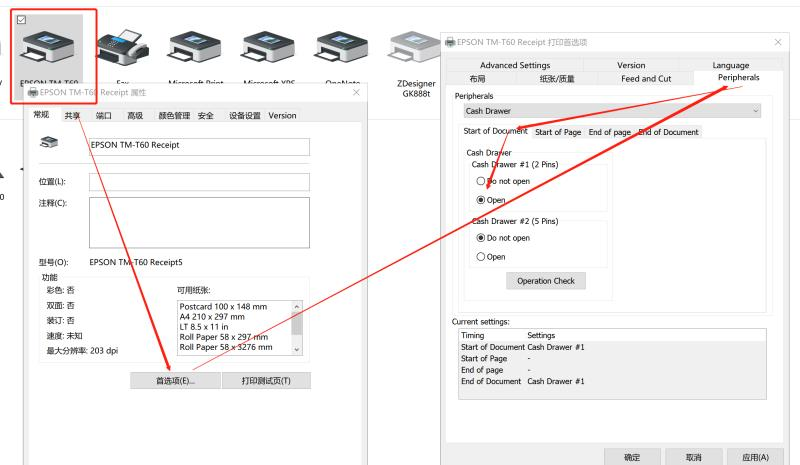Select the EPSON TM-T60 printer icon
The height and width of the screenshot is (465, 800).
[48, 47]
